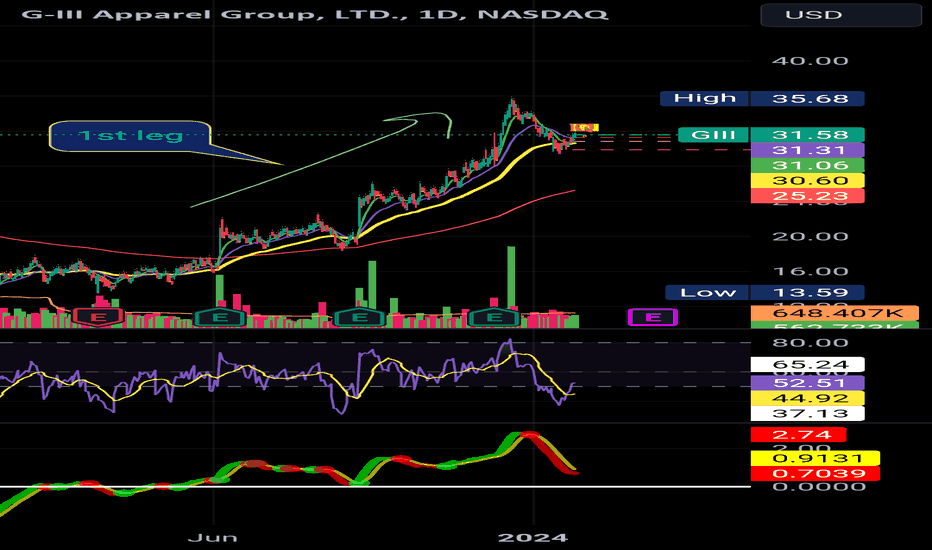
Task: Click the red 0.7039 MACD label
Action: [x=815, y=474]
